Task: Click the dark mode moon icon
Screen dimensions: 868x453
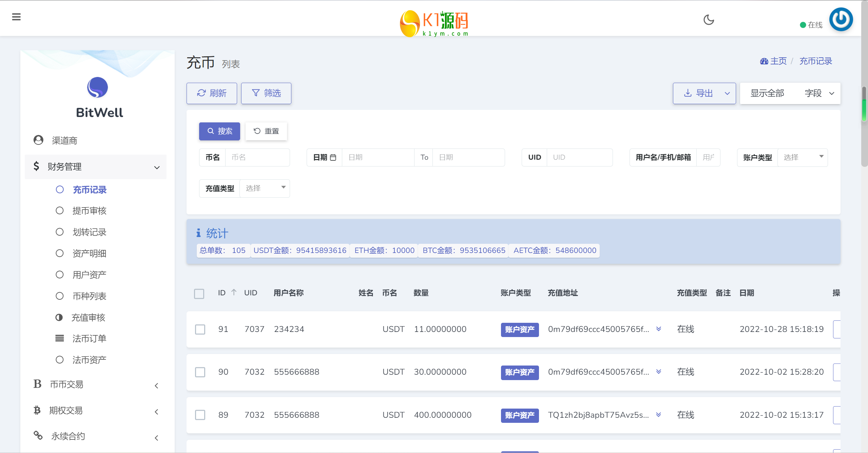Action: coord(710,20)
